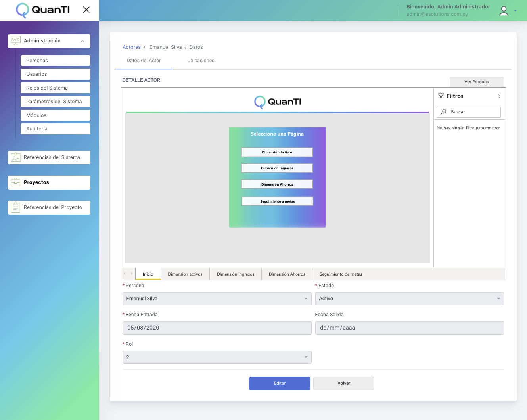Click the search magnifier icon in filters
The height and width of the screenshot is (420, 527).
point(444,112)
